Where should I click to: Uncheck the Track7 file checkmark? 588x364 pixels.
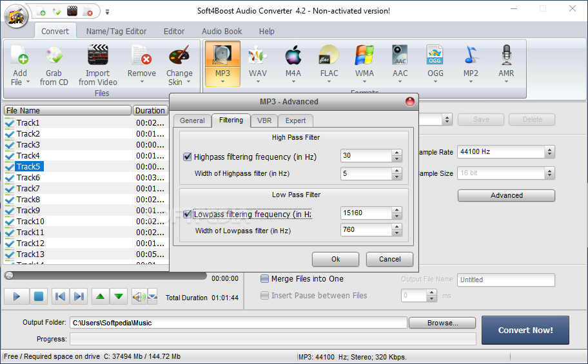point(10,189)
